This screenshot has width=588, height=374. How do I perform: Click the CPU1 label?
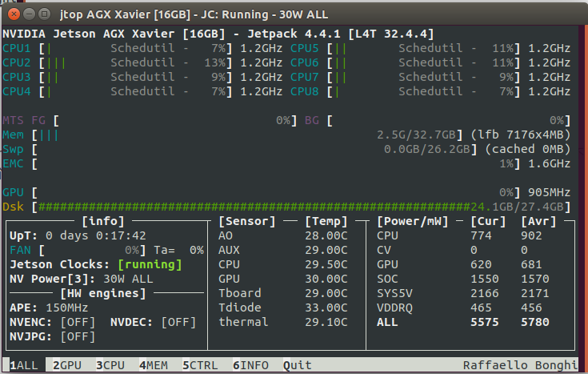tap(17, 48)
